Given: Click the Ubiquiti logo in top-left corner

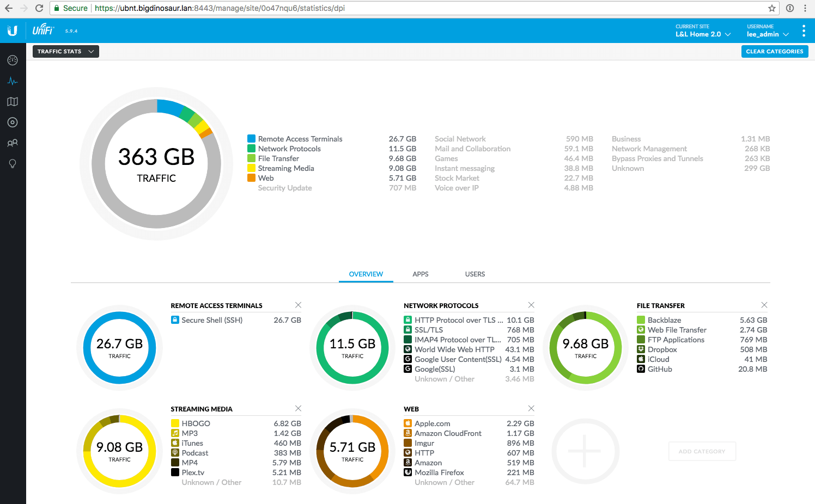Looking at the screenshot, I should (13, 31).
